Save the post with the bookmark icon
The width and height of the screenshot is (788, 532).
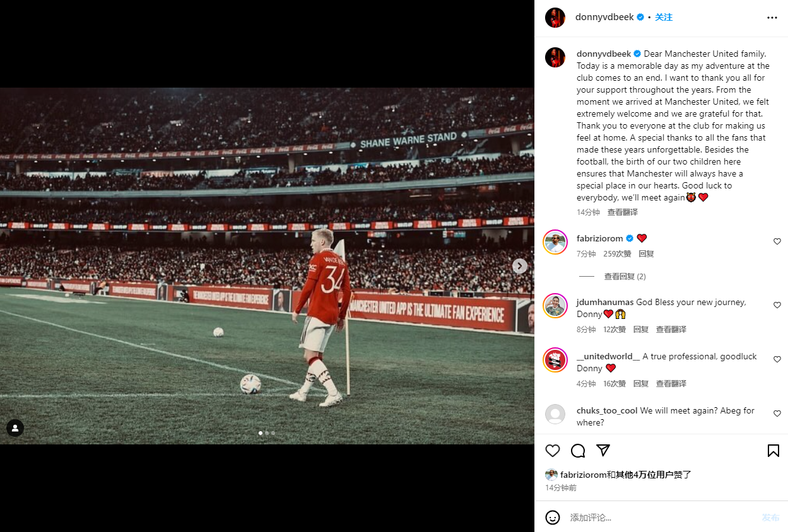tap(773, 451)
